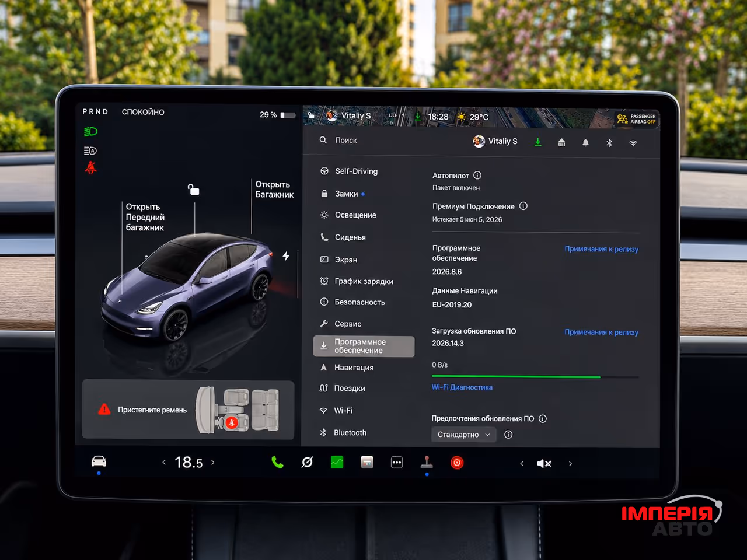The height and width of the screenshot is (560, 747).
Task: Tap the Пристегните ремень warning card
Action: (x=188, y=409)
